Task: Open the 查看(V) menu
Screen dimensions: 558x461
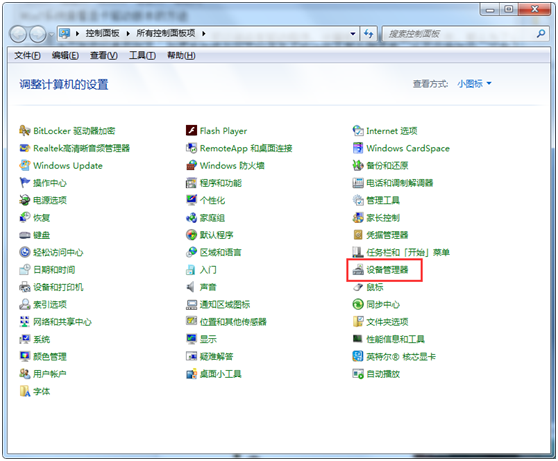Action: tap(104, 56)
